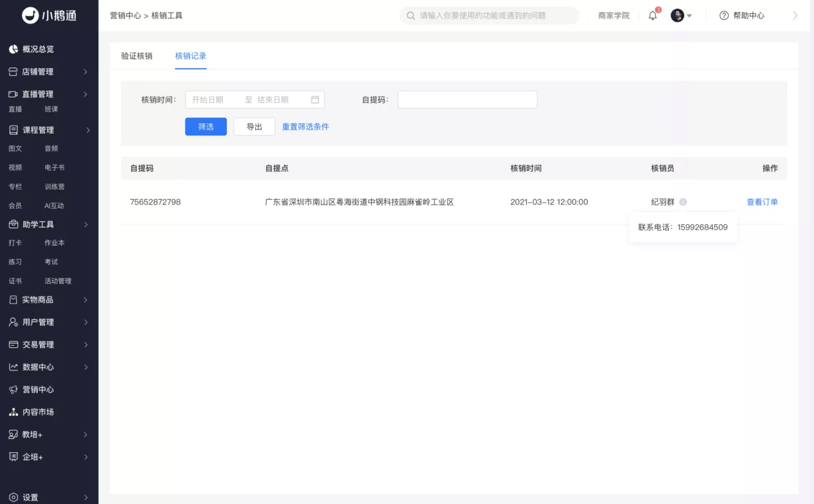This screenshot has height=504, width=814.
Task: Focus the 自提码 input field
Action: click(467, 99)
